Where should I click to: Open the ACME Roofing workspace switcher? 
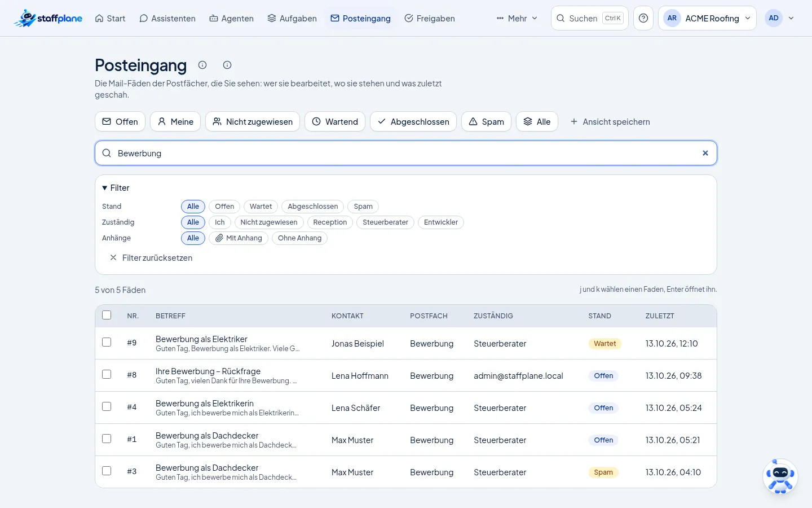(x=707, y=18)
